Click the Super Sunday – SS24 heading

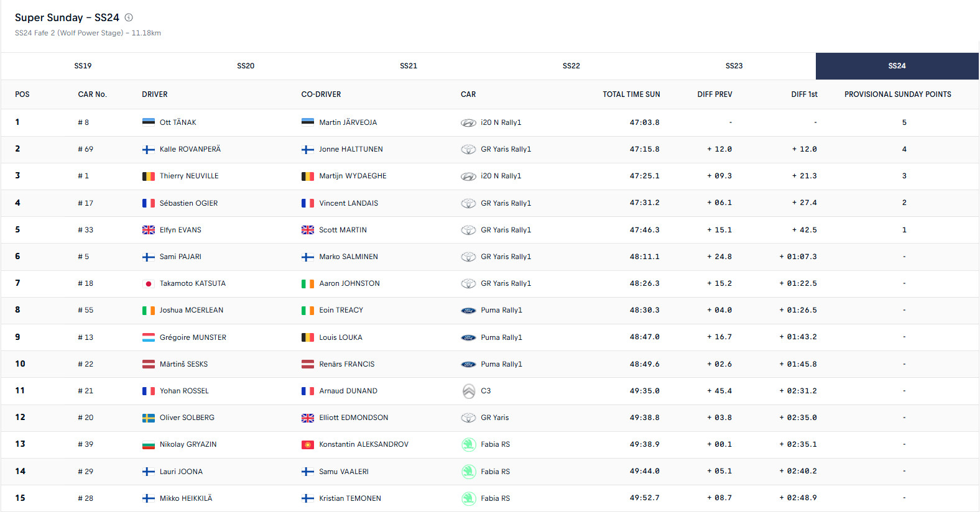tap(67, 17)
